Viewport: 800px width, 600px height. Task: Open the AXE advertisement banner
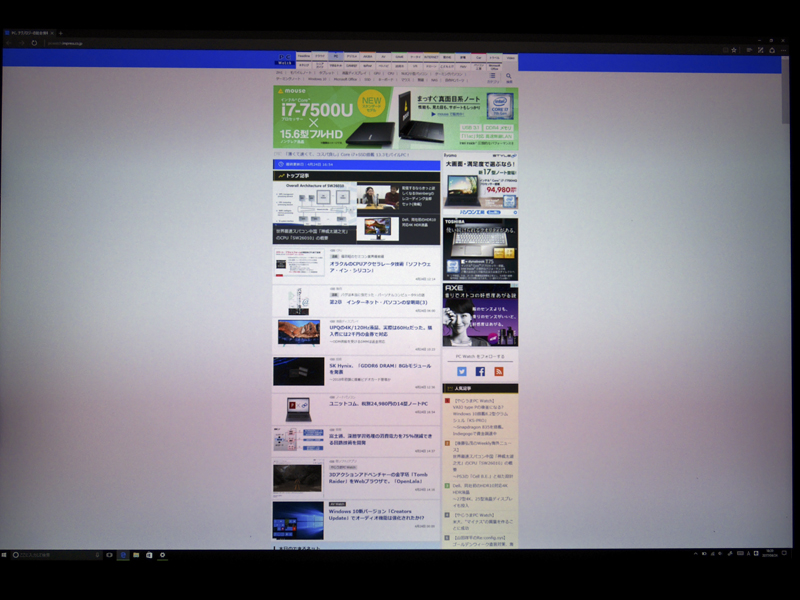(x=480, y=315)
